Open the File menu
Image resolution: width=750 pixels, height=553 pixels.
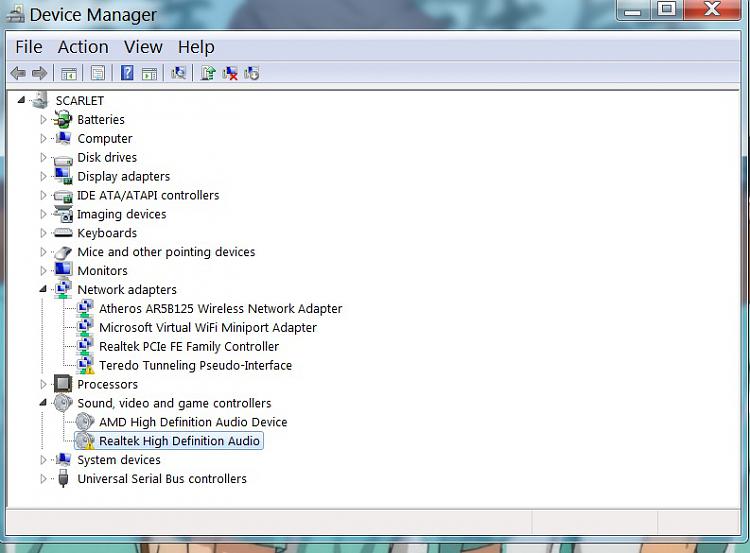pyautogui.click(x=29, y=47)
